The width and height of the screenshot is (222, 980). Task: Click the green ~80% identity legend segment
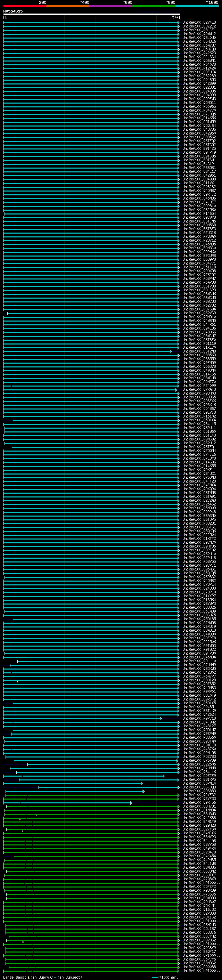(x=154, y=6)
